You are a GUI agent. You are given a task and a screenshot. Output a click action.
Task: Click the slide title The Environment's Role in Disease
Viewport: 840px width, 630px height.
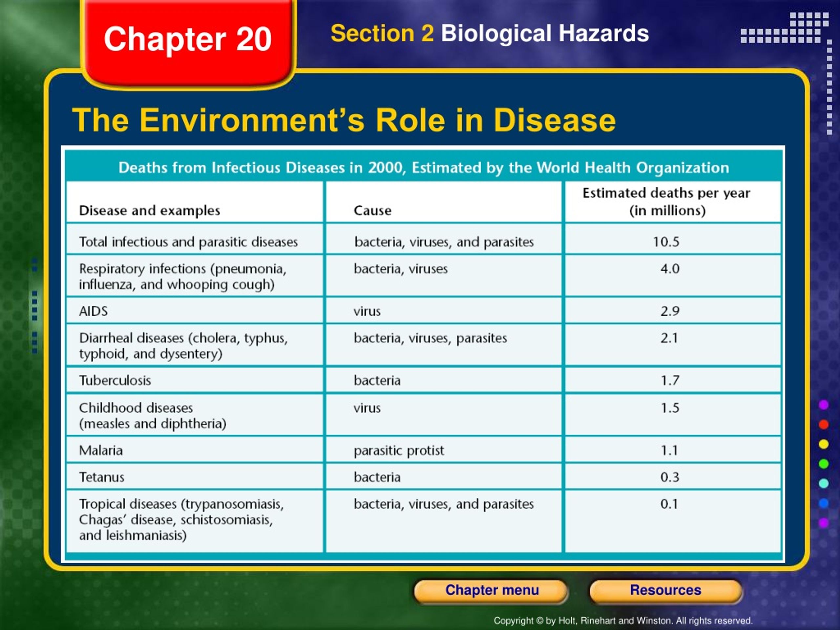coord(344,120)
